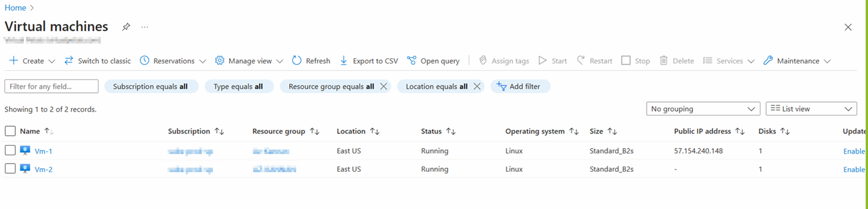Sort by Disks column header
This screenshot has width=868, height=209.
click(774, 131)
